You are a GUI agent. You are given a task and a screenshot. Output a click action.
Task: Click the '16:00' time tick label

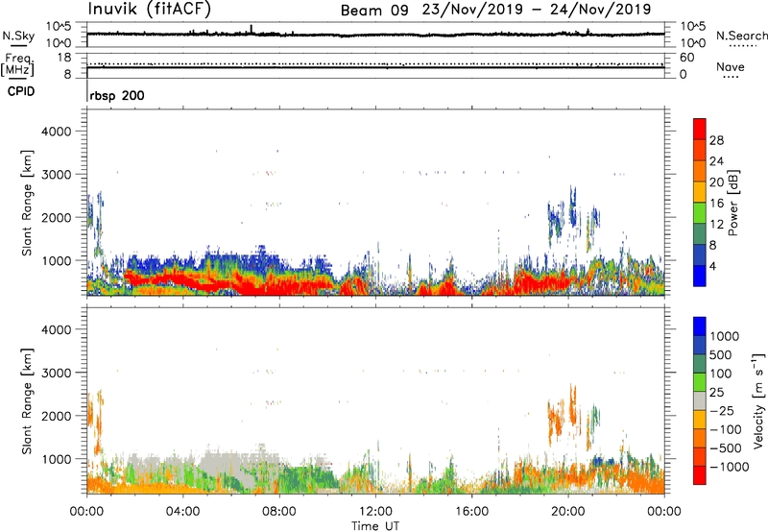pyautogui.click(x=471, y=512)
